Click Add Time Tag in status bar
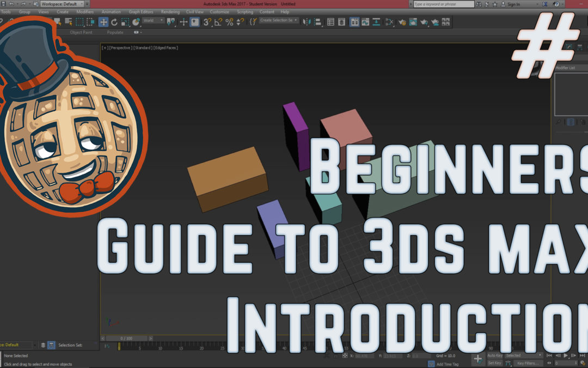Screen dimensions: 588x368 448,364
